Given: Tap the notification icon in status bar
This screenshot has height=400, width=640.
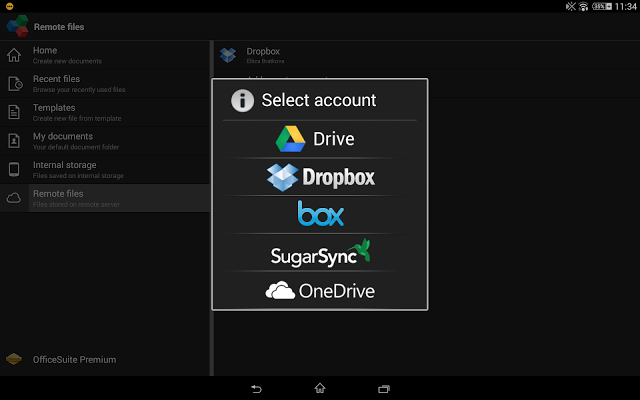Looking at the screenshot, I should [x=9, y=6].
